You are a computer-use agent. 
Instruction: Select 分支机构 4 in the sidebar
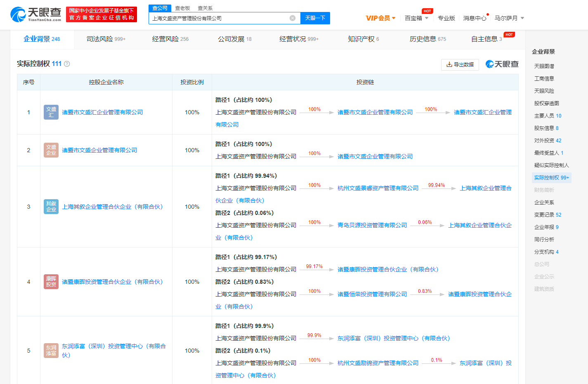click(x=546, y=252)
